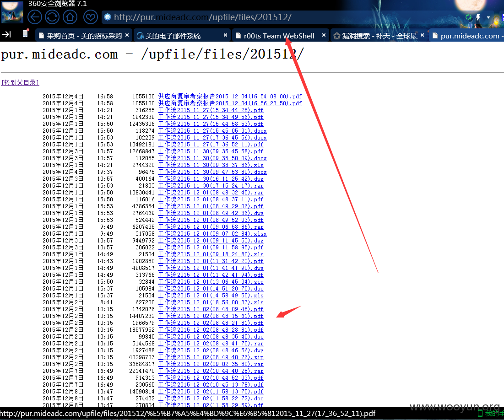This screenshot has height=420, width=504.
Task: Open 工作流2015_11_30(16_11_25_42).dwg
Action: pyautogui.click(x=211, y=179)
